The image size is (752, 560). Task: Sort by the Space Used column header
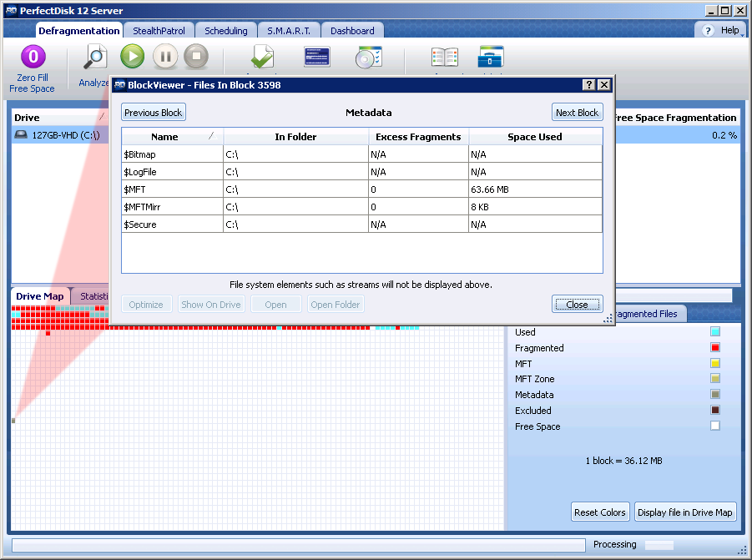535,137
